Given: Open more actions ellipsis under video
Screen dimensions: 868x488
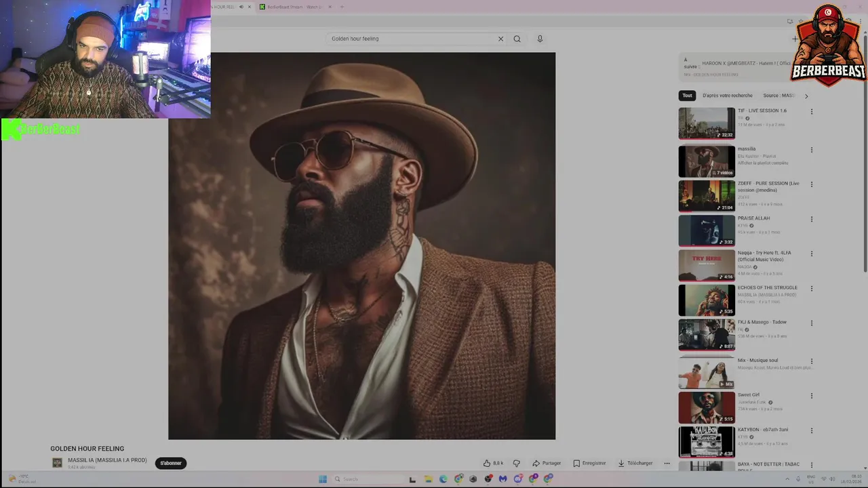Looking at the screenshot, I should [x=667, y=463].
